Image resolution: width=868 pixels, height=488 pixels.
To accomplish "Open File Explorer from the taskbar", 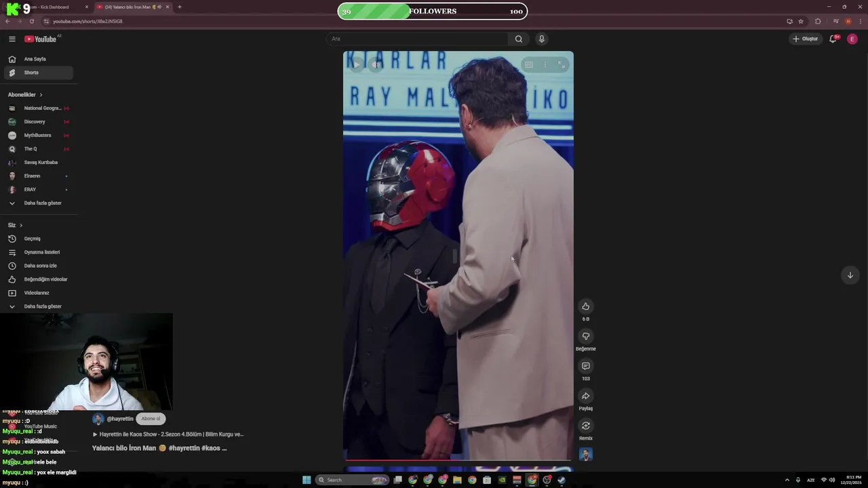I will coord(458,480).
